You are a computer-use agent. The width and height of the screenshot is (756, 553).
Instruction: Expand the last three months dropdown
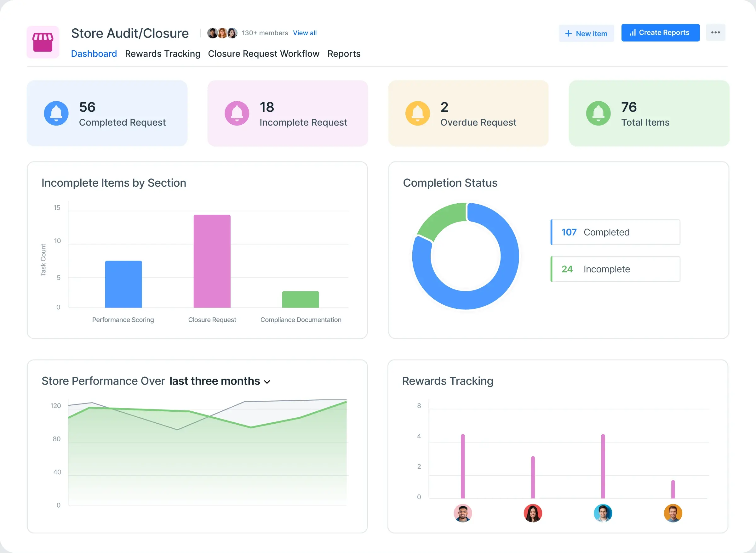220,381
